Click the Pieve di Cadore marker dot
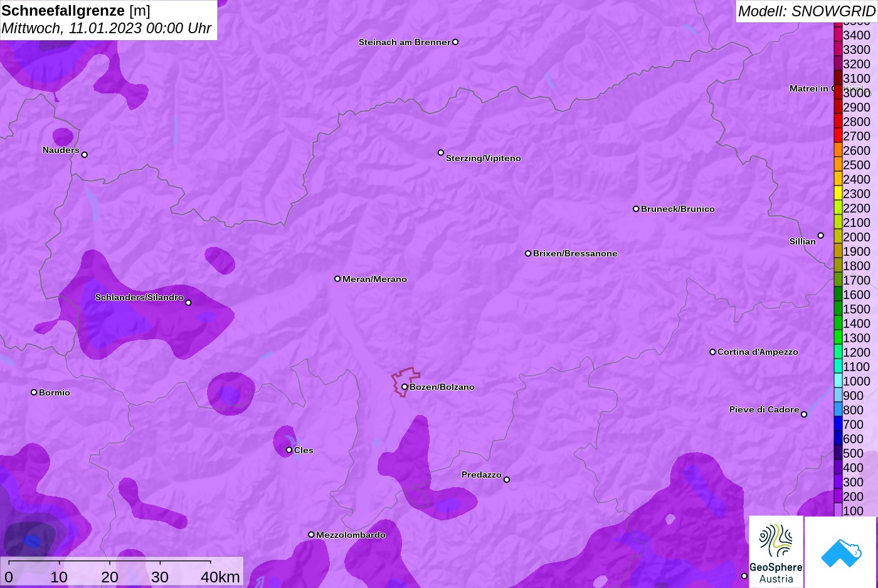Screen dimensions: 878x588 point(804,414)
